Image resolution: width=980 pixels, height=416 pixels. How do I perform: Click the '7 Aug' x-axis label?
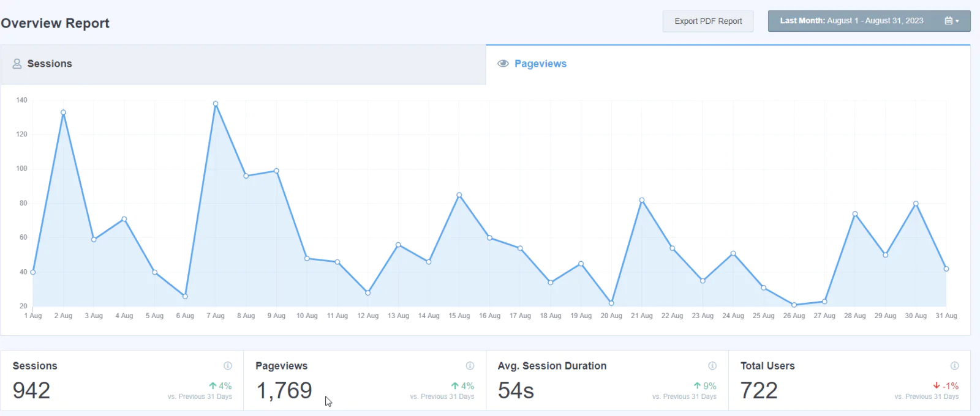(x=216, y=316)
